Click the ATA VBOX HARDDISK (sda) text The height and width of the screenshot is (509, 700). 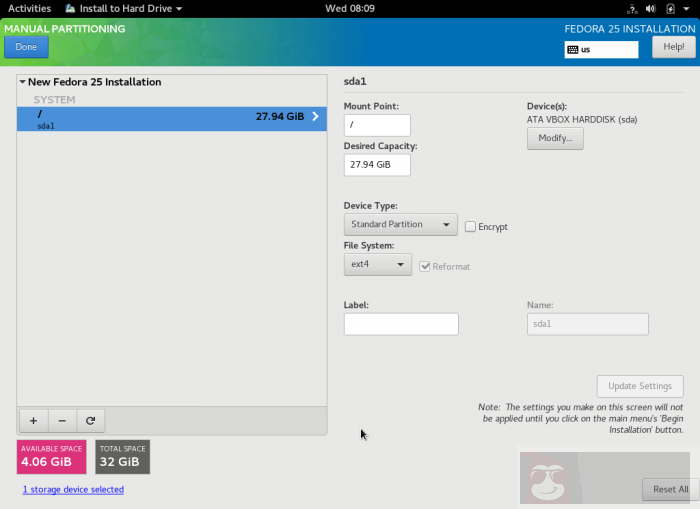point(582,120)
